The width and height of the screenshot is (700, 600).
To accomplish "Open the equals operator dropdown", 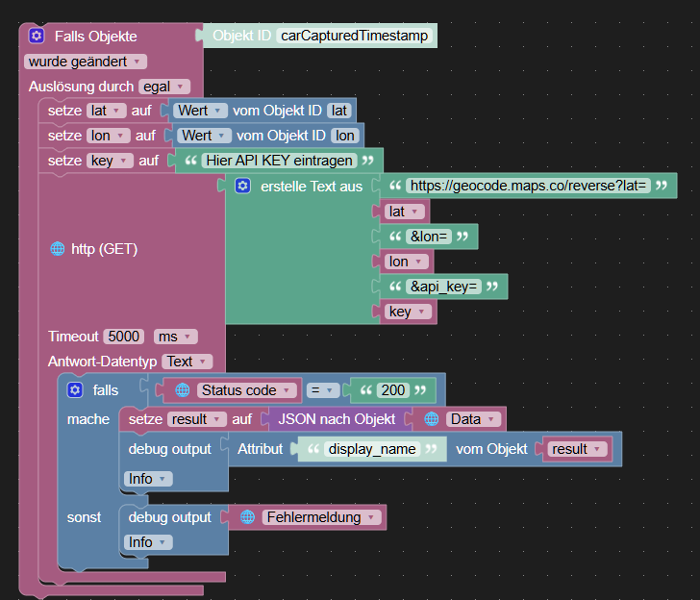I will 323,390.
